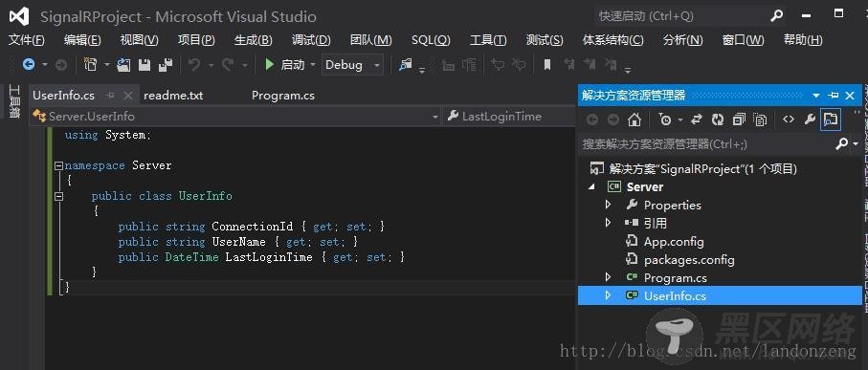
Task: Toggle auto-hide pin of Solution Explorer panel
Action: coord(834,96)
